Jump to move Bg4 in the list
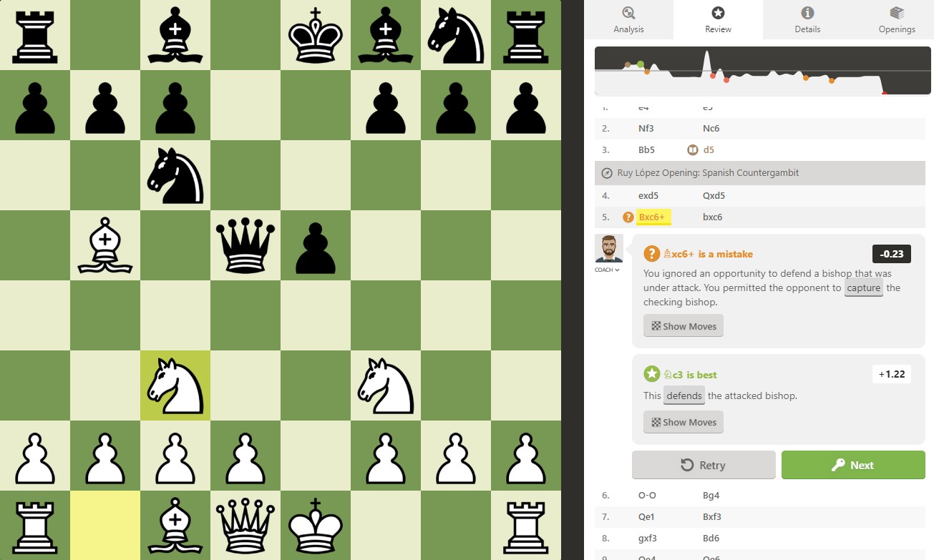This screenshot has width=934, height=560. 711,495
